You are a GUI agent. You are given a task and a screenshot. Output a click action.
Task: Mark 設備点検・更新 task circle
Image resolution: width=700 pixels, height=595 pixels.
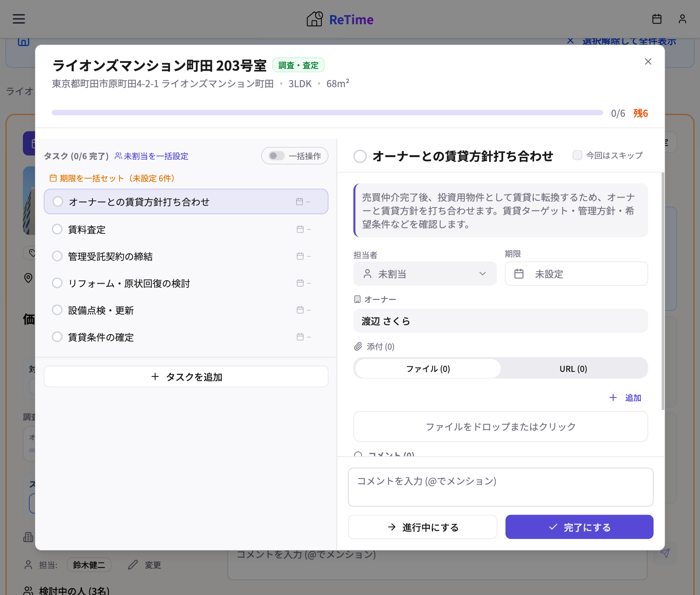click(x=57, y=310)
